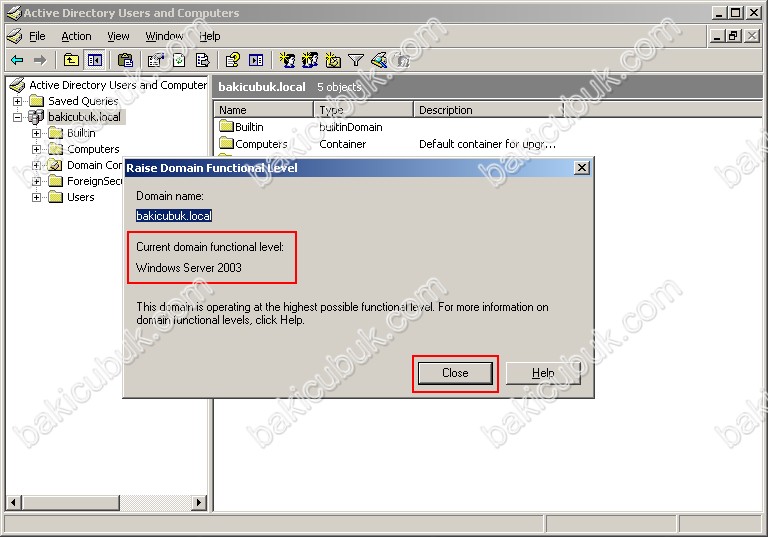Click 'Default container for upgr…' description cell
Screen dimensions: 768x537
[487, 144]
